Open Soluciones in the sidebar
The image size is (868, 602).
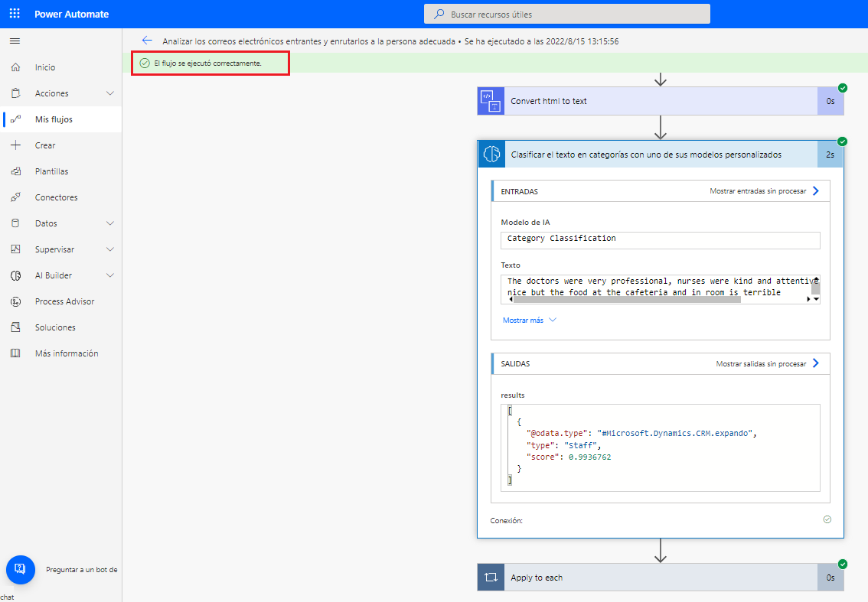[x=61, y=327]
